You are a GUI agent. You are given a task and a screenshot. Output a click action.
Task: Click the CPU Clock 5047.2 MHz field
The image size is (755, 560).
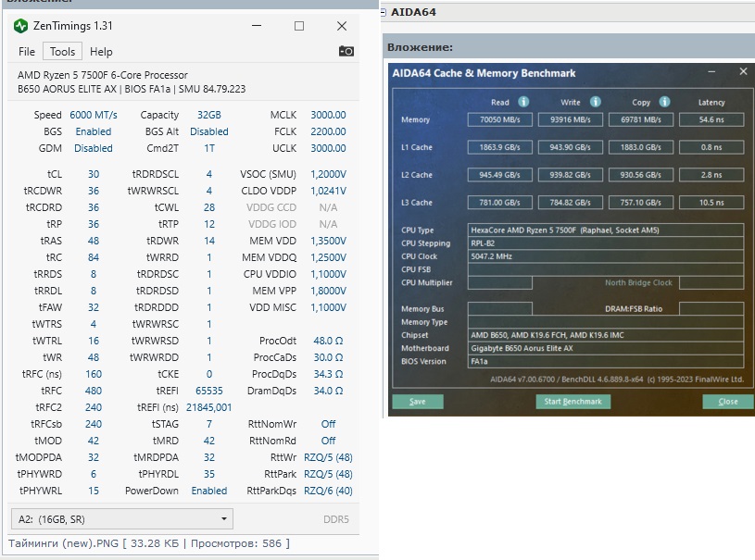pos(606,256)
